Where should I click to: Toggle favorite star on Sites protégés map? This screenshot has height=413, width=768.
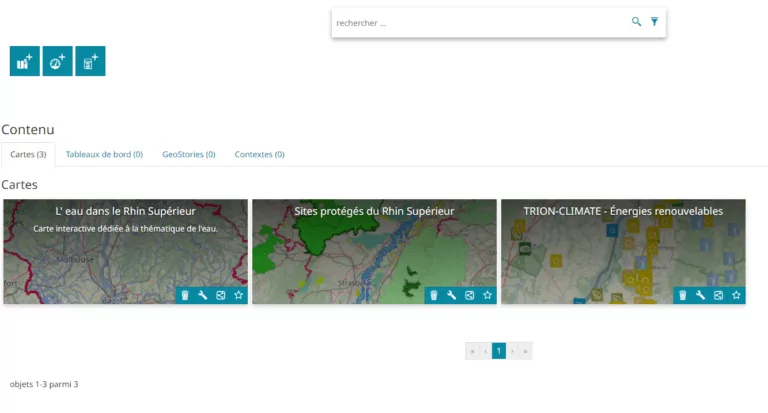(487, 295)
